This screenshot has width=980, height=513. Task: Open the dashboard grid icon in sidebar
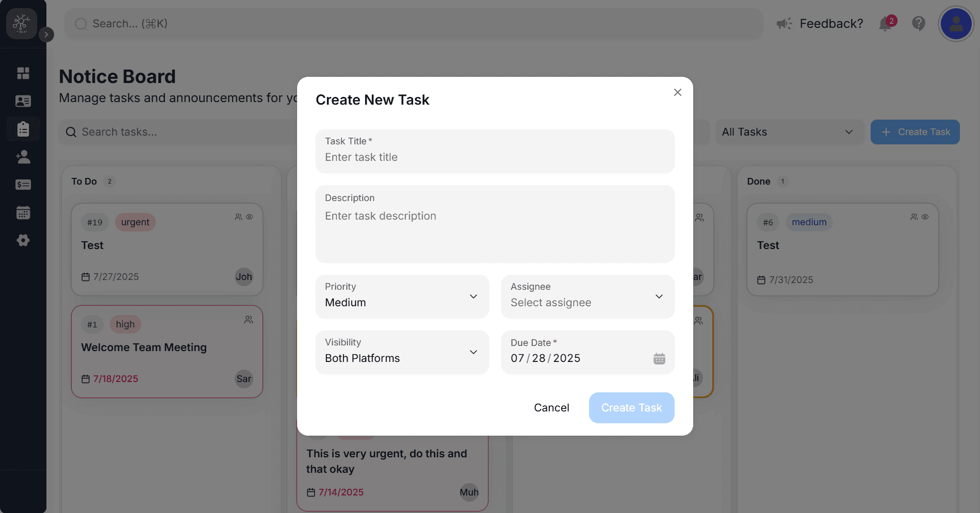click(23, 73)
